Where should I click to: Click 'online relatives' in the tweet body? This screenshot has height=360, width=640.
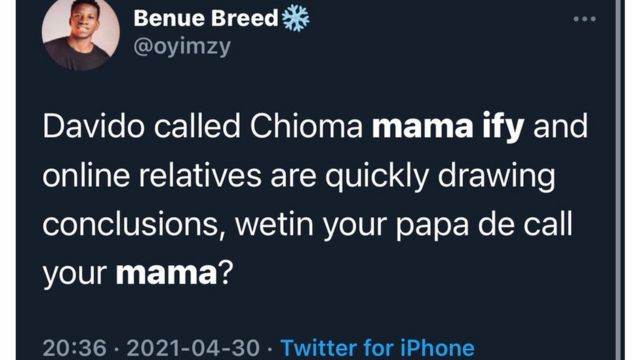(152, 176)
